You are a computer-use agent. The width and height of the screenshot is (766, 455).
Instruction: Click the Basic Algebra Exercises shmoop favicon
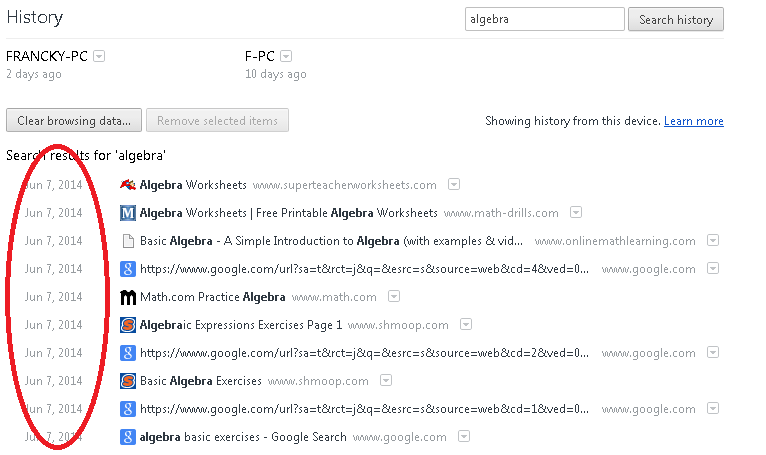pyautogui.click(x=128, y=381)
